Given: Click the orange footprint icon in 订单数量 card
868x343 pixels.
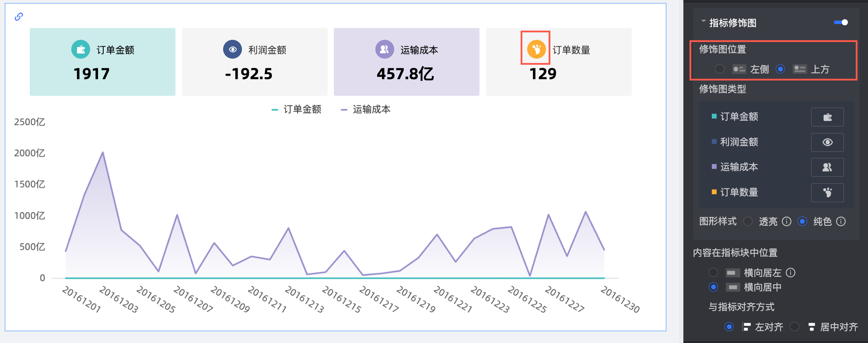Looking at the screenshot, I should click(536, 49).
